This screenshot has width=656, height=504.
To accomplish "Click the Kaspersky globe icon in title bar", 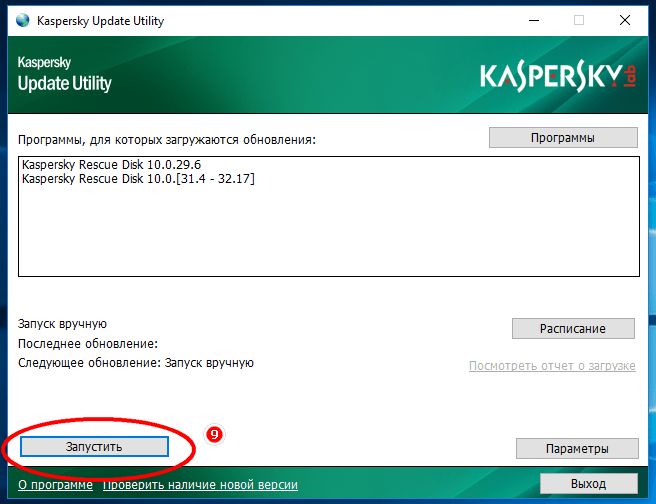I will point(23,20).
